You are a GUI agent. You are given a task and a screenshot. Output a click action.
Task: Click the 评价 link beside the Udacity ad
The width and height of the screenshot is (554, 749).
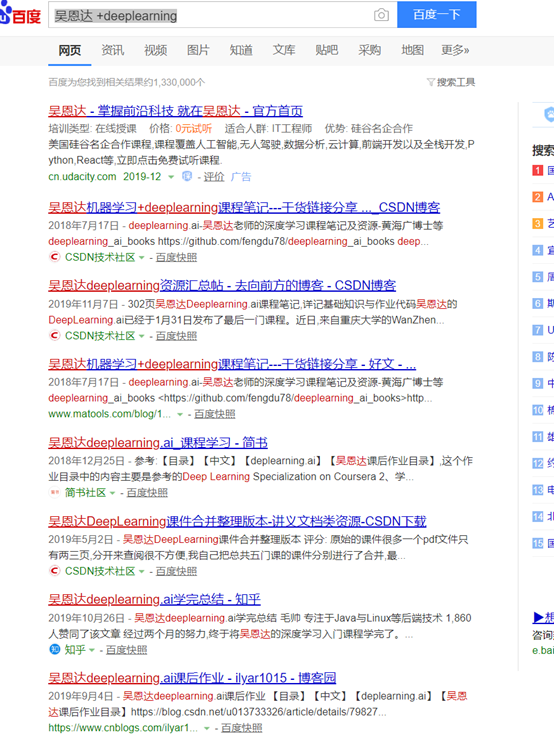click(x=213, y=177)
